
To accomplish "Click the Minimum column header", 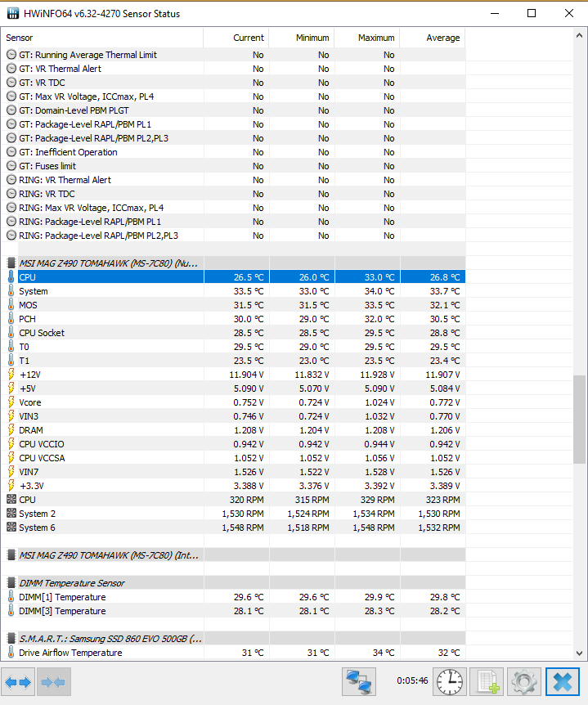I will pyautogui.click(x=302, y=38).
